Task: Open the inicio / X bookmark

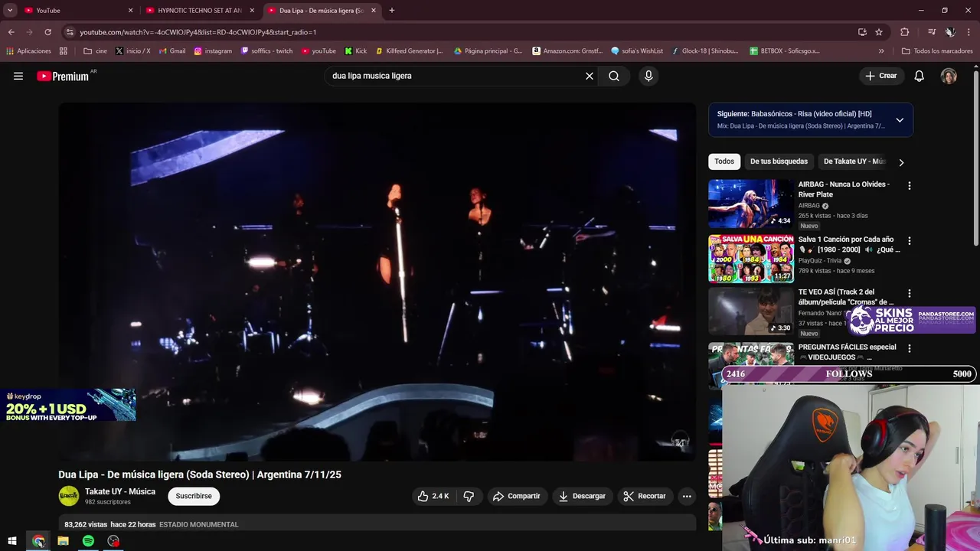Action: (133, 51)
